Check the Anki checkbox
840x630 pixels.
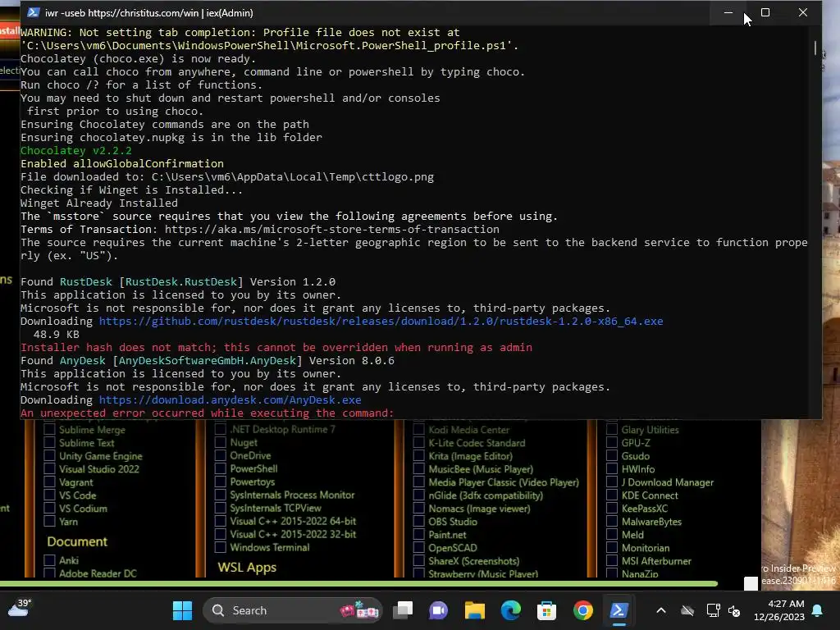pos(49,559)
